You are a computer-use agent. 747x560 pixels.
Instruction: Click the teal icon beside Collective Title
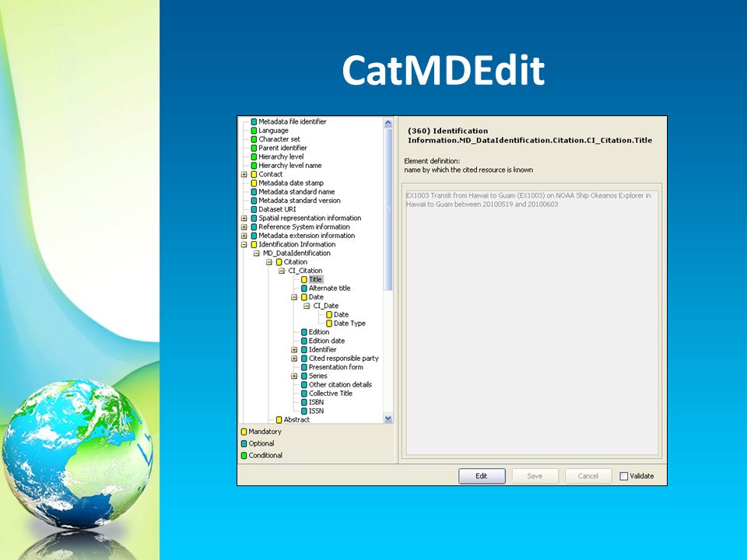pos(304,394)
